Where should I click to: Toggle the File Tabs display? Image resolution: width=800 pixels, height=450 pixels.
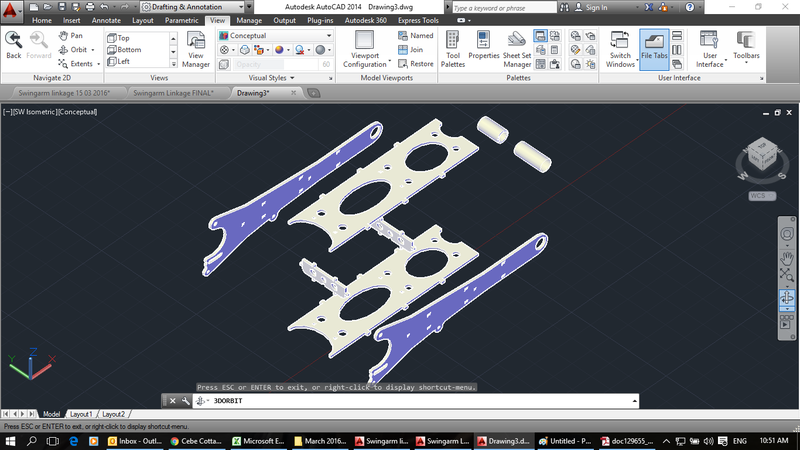654,48
